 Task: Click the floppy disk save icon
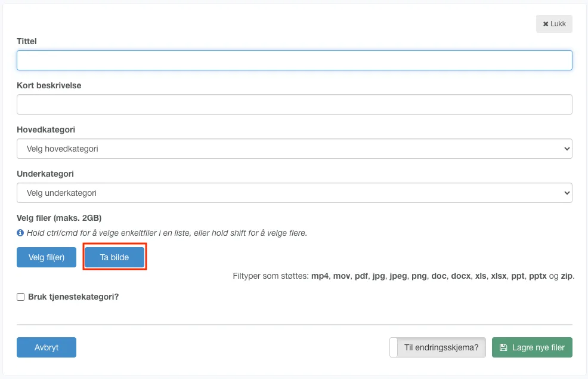point(503,347)
